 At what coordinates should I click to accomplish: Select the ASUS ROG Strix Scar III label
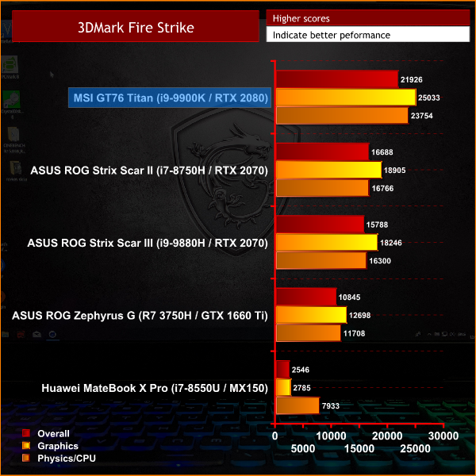(148, 243)
